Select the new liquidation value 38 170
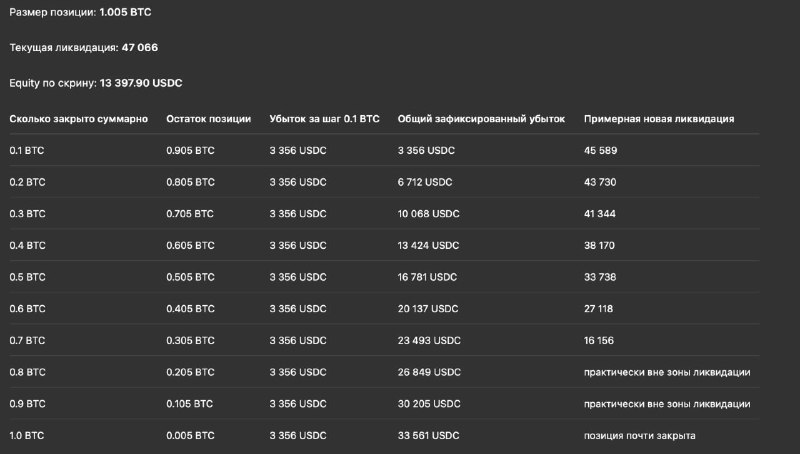 [599, 245]
